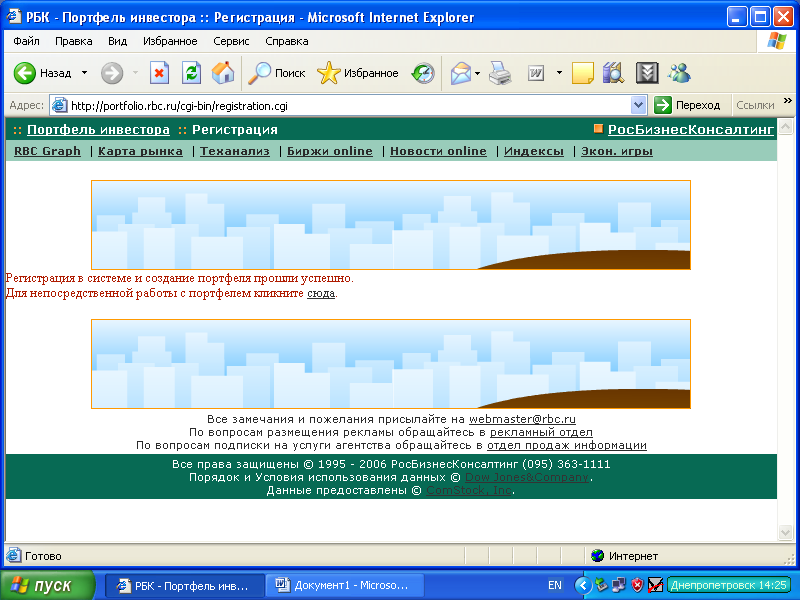The image size is (800, 600).
Task: Click the yellow note Discuss icon
Action: coord(583,73)
